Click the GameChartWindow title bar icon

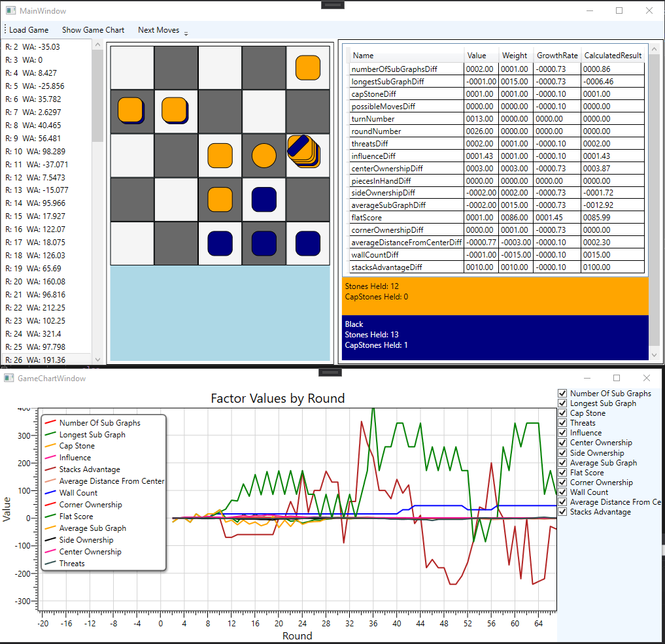[x=9, y=378]
